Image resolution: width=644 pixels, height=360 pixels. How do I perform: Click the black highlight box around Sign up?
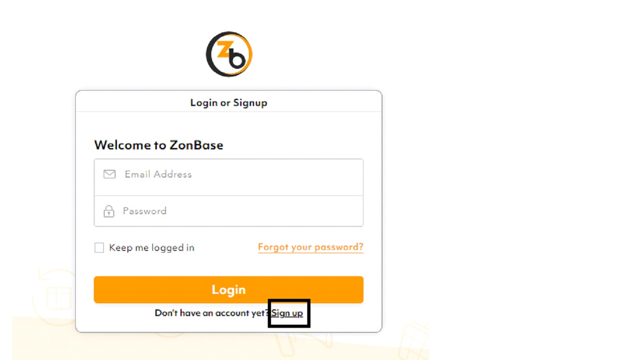(x=289, y=313)
